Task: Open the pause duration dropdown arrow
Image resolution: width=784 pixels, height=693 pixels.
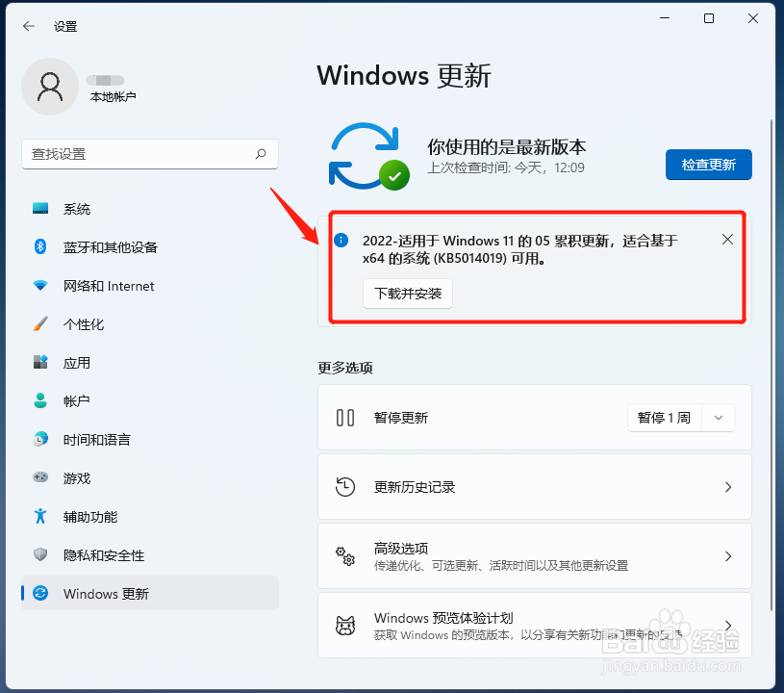Action: pyautogui.click(x=719, y=418)
